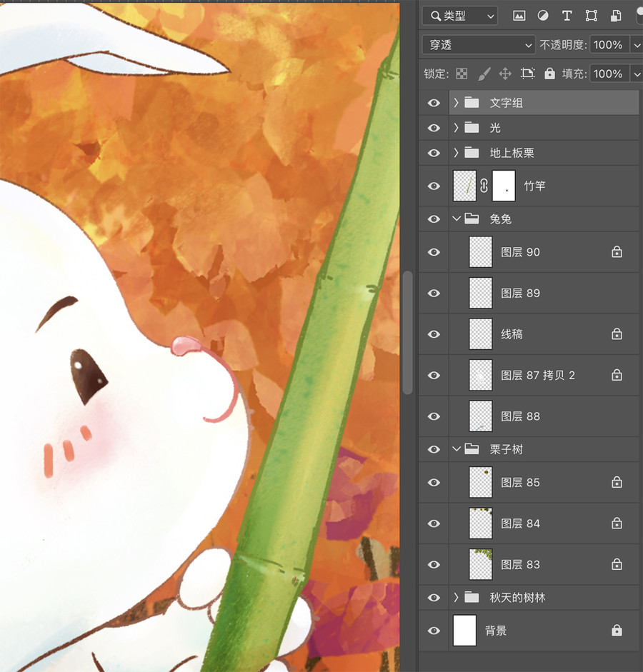Screen dimensions: 643x672
Task: Lock image pixels brush icon
Action: pyautogui.click(x=484, y=74)
